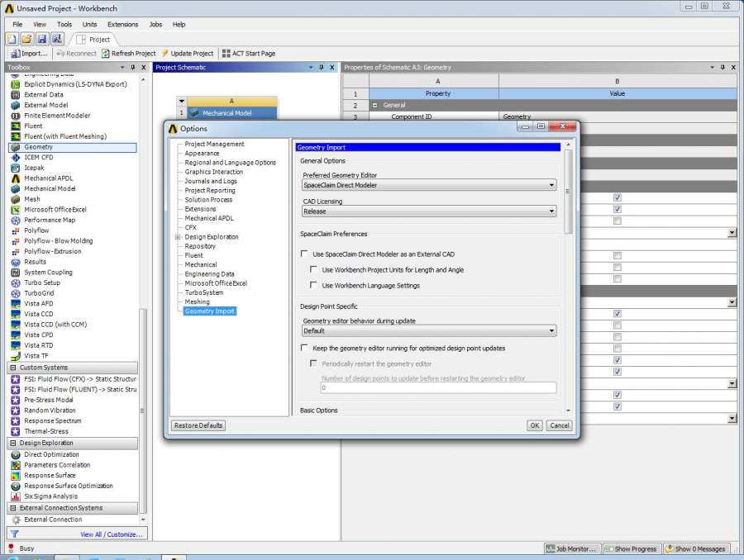The width and height of the screenshot is (744, 560).
Task: Click Update Project in toolbar
Action: 188,54
